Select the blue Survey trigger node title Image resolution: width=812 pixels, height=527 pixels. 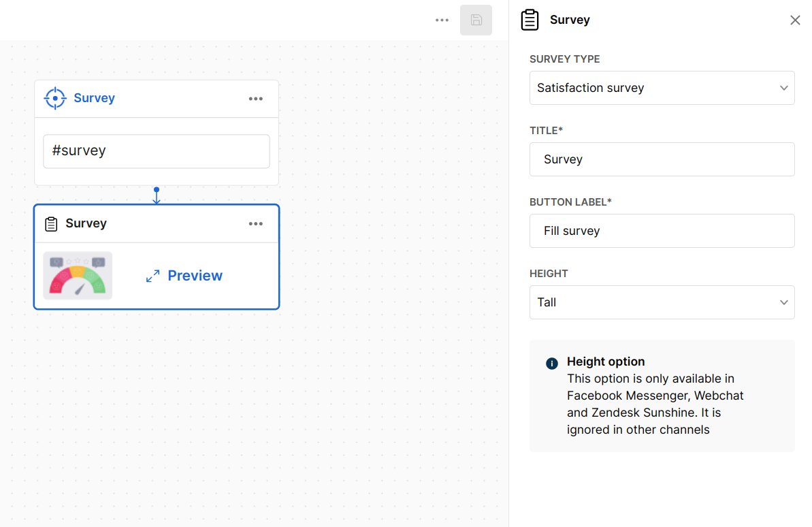[94, 98]
